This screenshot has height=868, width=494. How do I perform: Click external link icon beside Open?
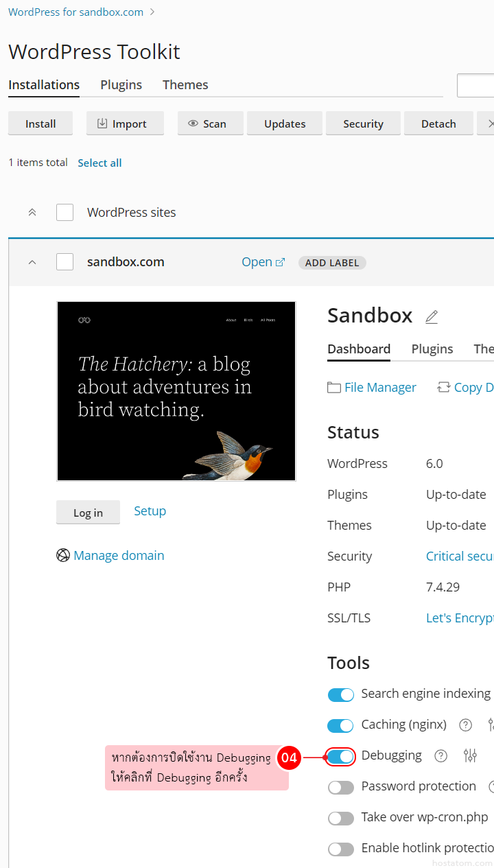coord(280,262)
